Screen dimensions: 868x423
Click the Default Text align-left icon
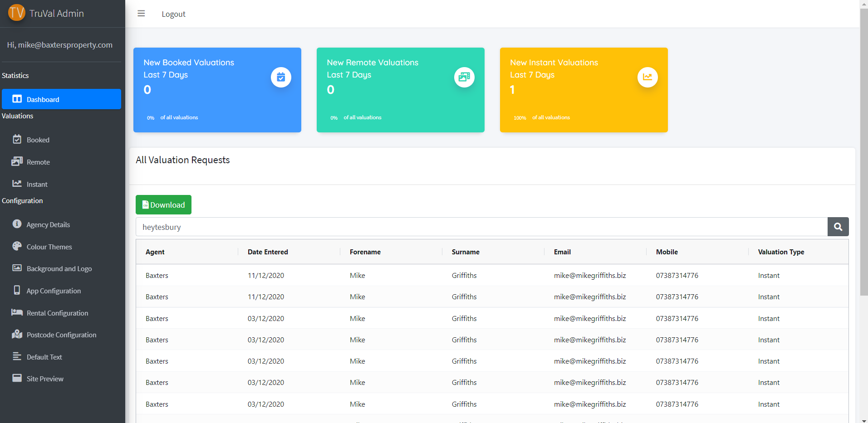[x=17, y=356]
